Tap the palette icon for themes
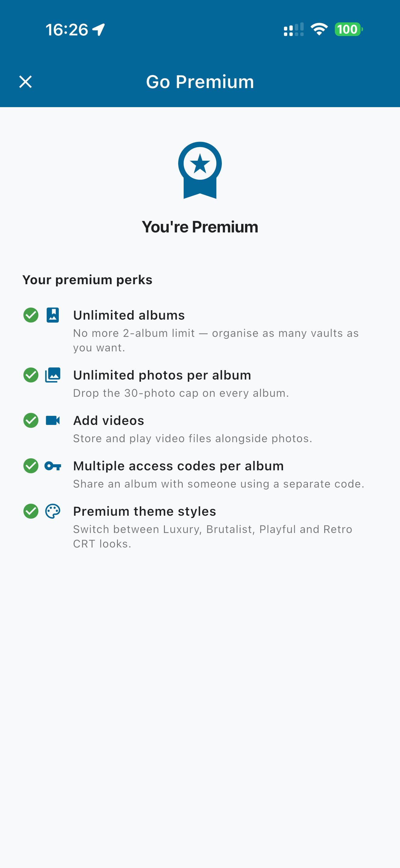The width and height of the screenshot is (400, 868). (53, 511)
